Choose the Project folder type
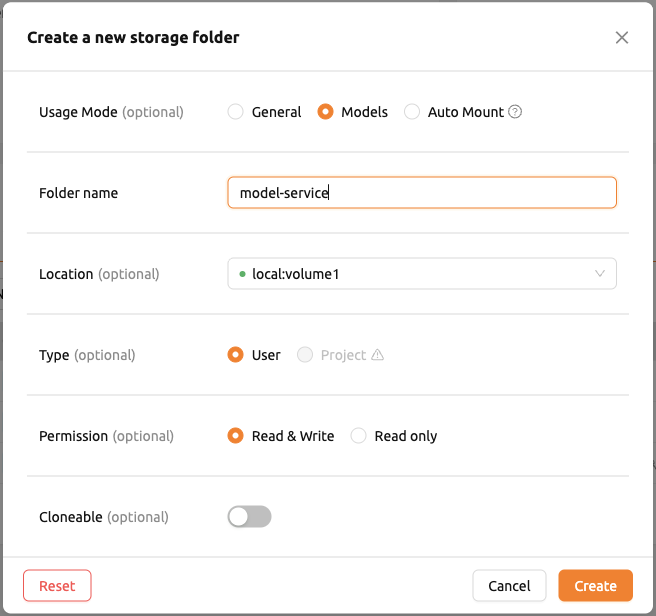 click(x=305, y=354)
